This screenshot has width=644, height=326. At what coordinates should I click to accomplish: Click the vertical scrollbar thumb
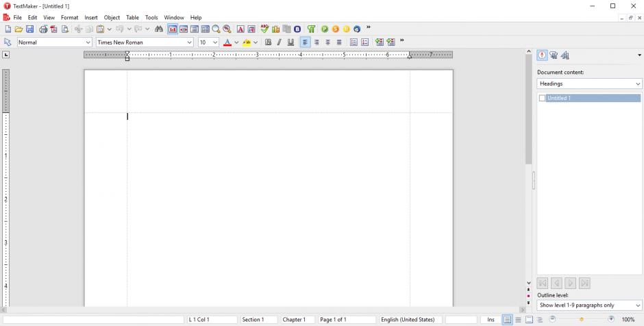529,109
